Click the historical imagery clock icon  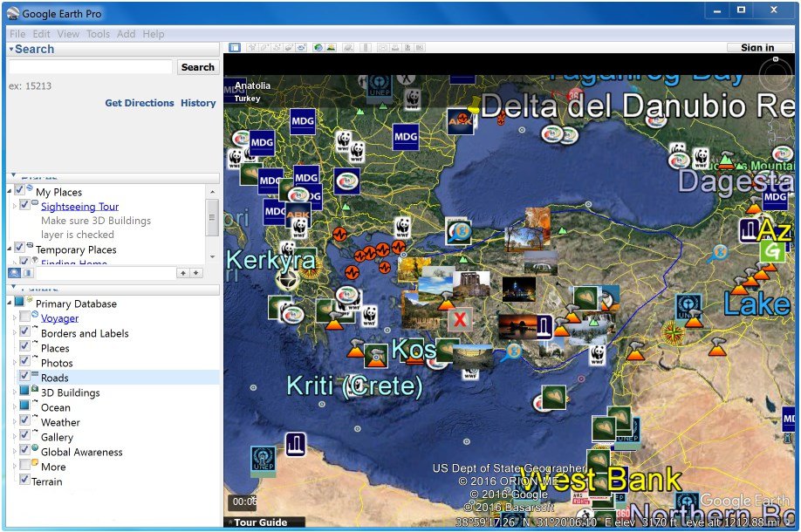point(318,48)
